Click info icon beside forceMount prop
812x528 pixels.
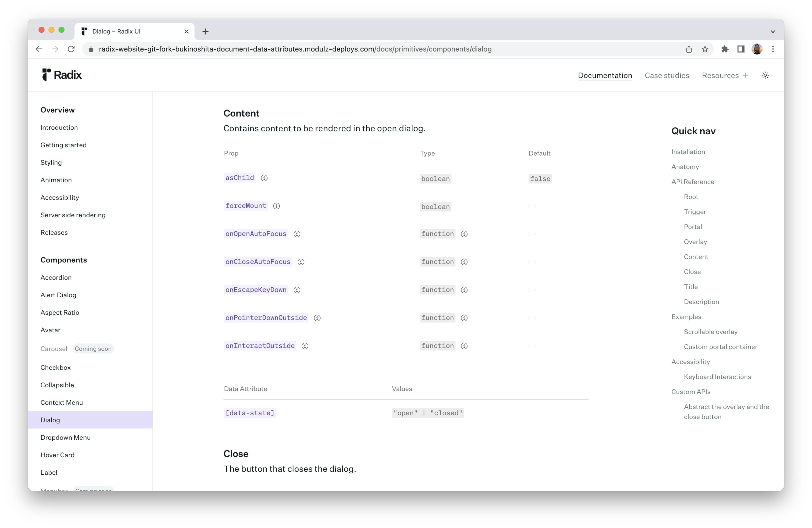276,206
